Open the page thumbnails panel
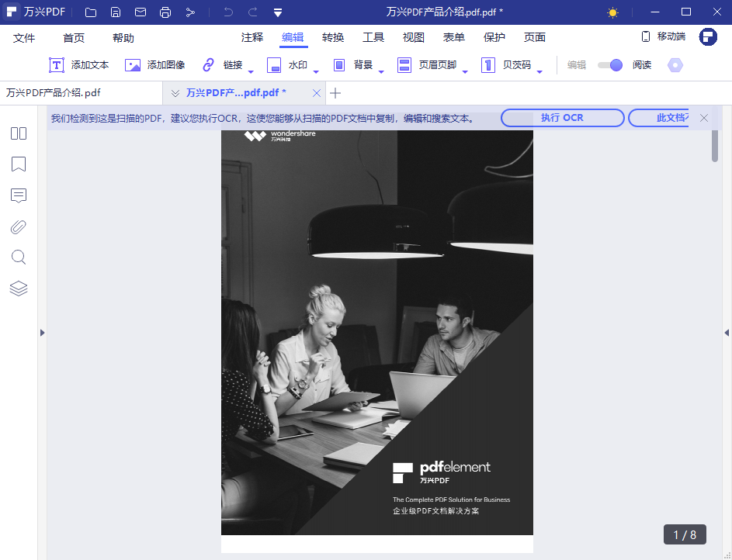The height and width of the screenshot is (560, 732). (x=18, y=133)
